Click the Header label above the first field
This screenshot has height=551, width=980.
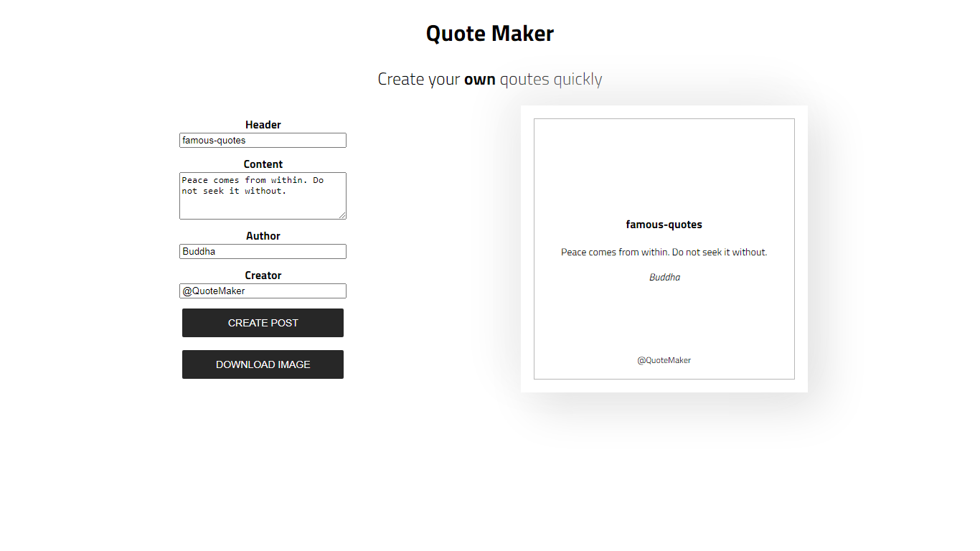263,125
